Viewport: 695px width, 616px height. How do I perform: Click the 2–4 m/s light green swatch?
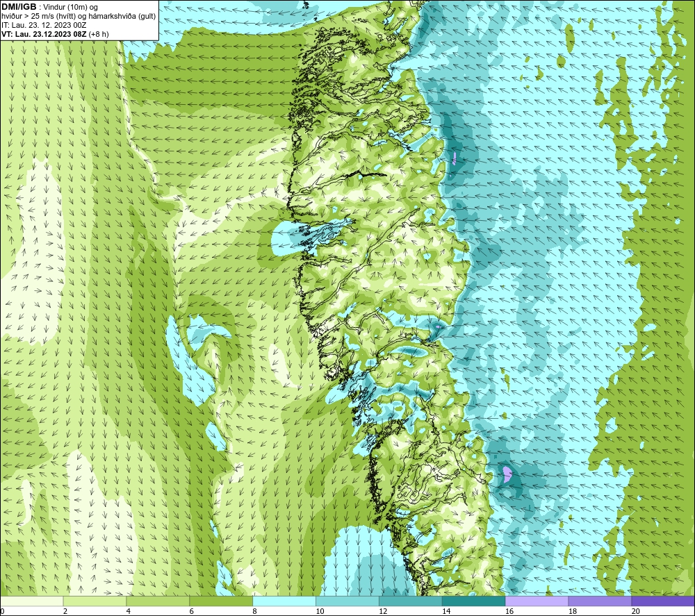pos(95,601)
